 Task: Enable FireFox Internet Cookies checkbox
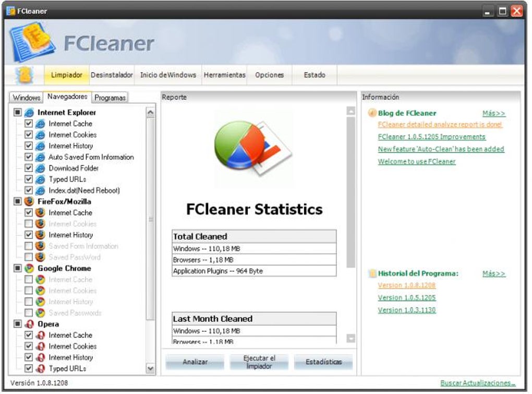click(x=29, y=224)
